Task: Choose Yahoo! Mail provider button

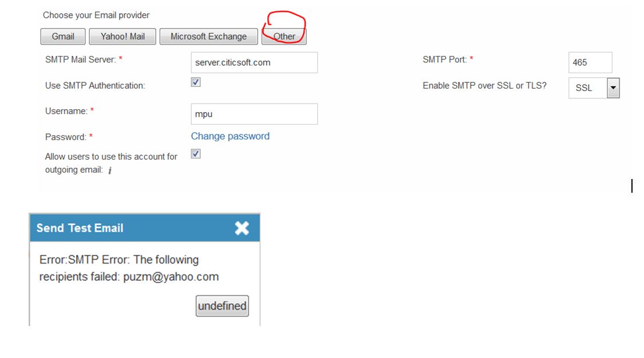Action: pyautogui.click(x=123, y=37)
